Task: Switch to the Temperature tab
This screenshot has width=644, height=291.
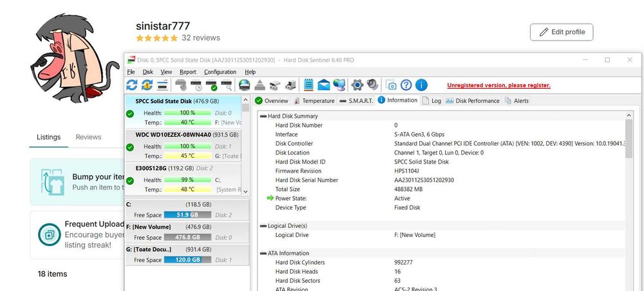Action: point(314,100)
